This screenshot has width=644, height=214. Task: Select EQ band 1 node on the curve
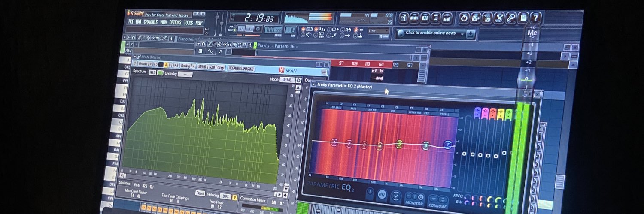334,142
